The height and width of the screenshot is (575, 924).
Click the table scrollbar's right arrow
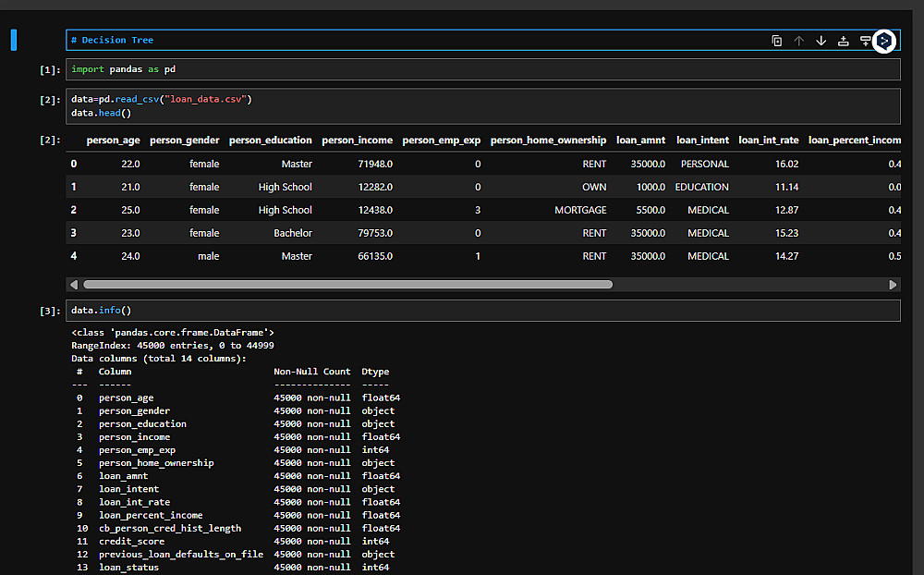pos(893,285)
